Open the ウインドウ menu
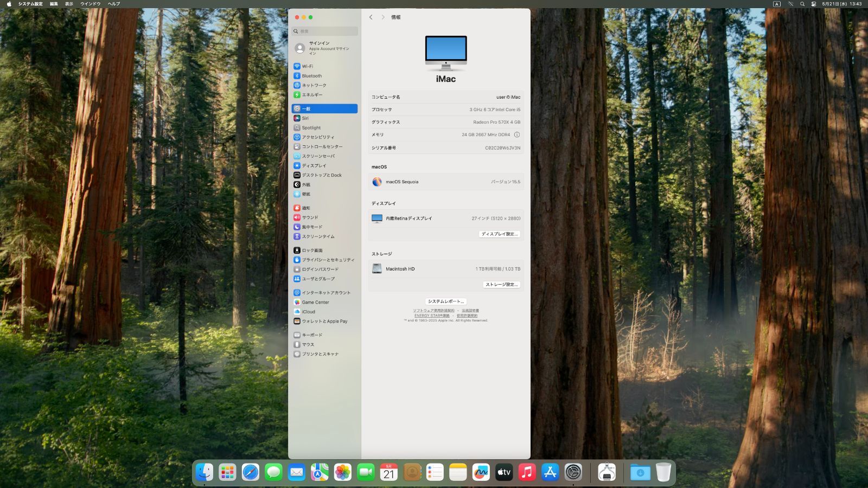868x488 pixels. tap(90, 4)
